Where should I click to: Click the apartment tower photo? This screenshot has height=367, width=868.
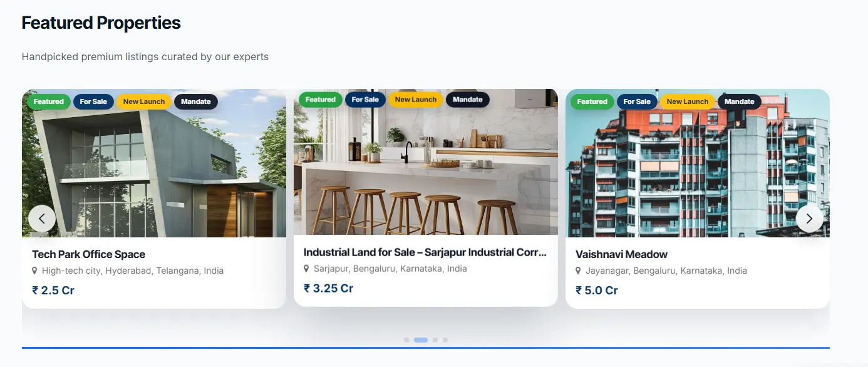click(698, 163)
